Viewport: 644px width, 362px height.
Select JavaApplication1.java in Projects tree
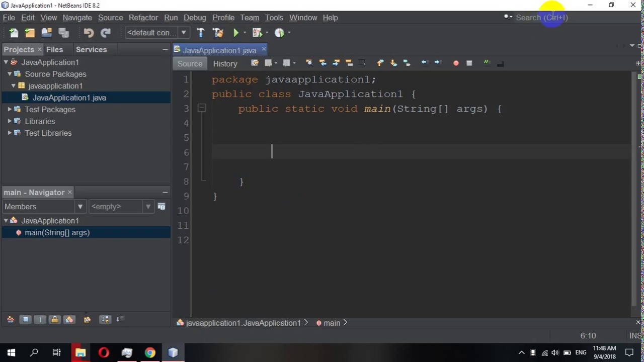pos(69,98)
